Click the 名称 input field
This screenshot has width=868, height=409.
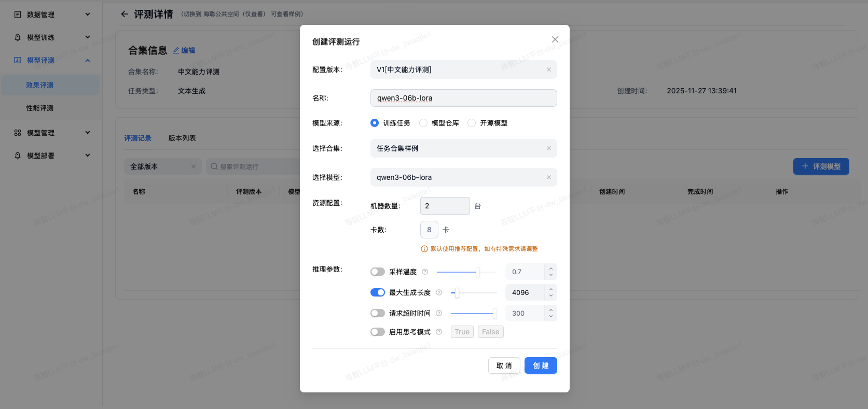463,98
